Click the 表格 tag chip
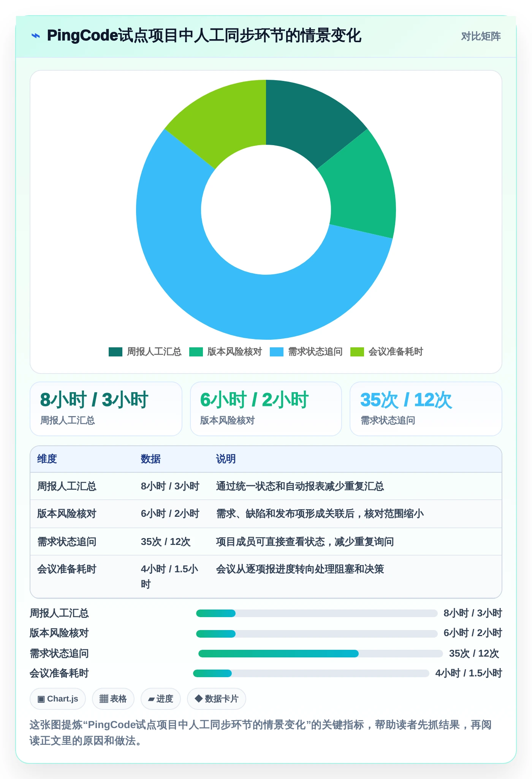 coord(113,699)
